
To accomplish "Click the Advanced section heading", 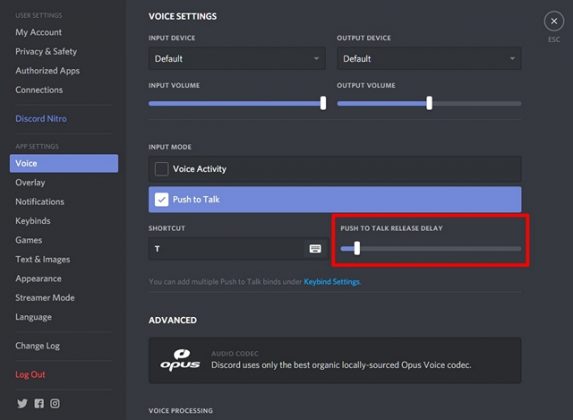I will 172,320.
